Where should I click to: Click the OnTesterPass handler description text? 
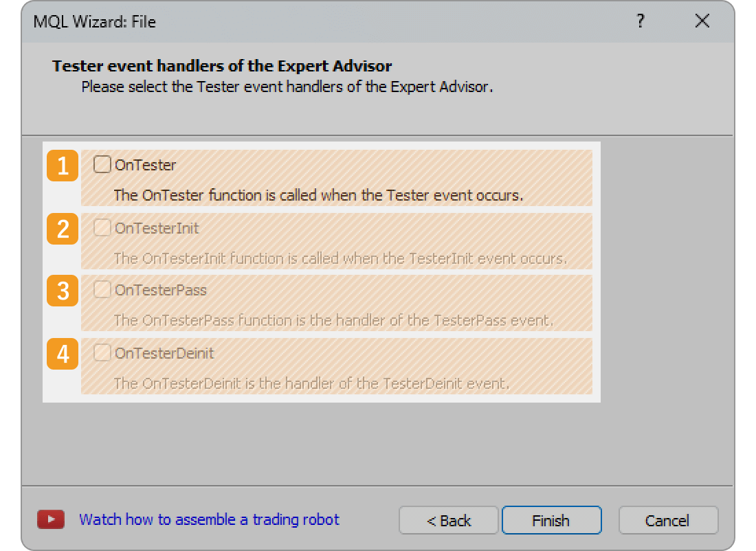click(x=333, y=320)
